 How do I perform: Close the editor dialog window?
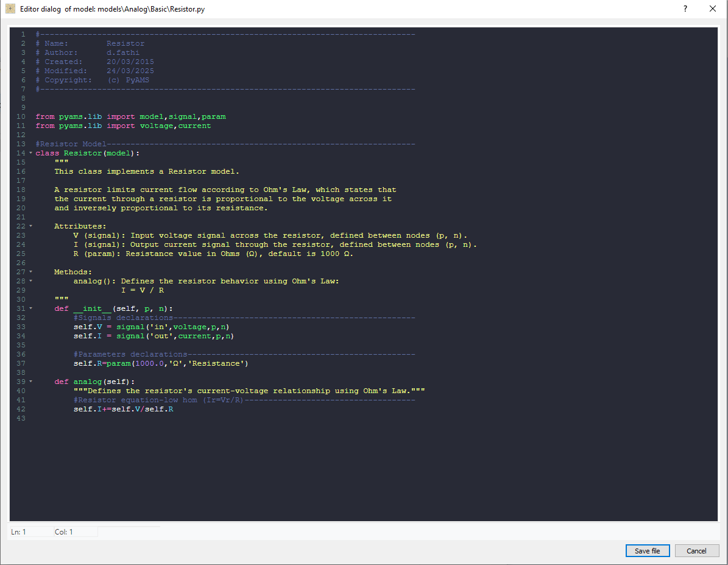[x=713, y=9]
